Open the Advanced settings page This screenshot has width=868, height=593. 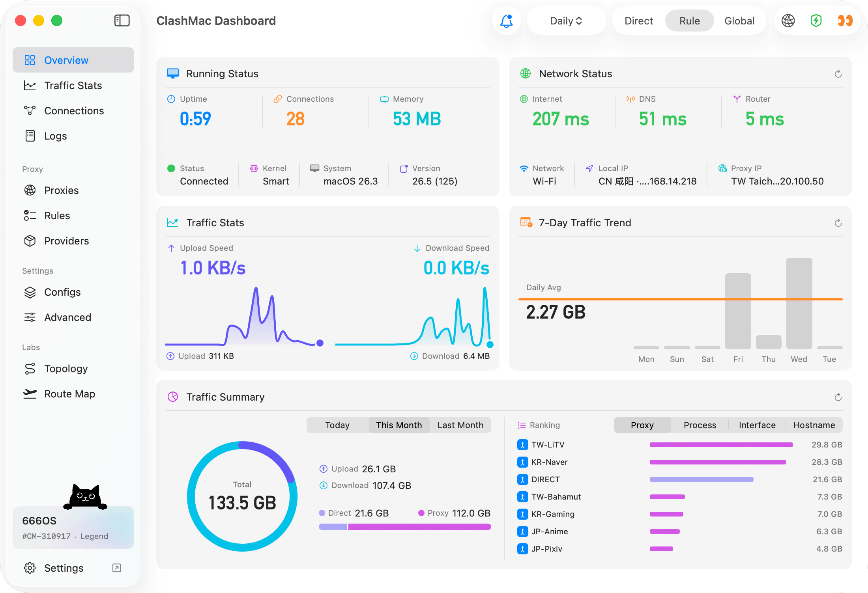pyautogui.click(x=73, y=317)
